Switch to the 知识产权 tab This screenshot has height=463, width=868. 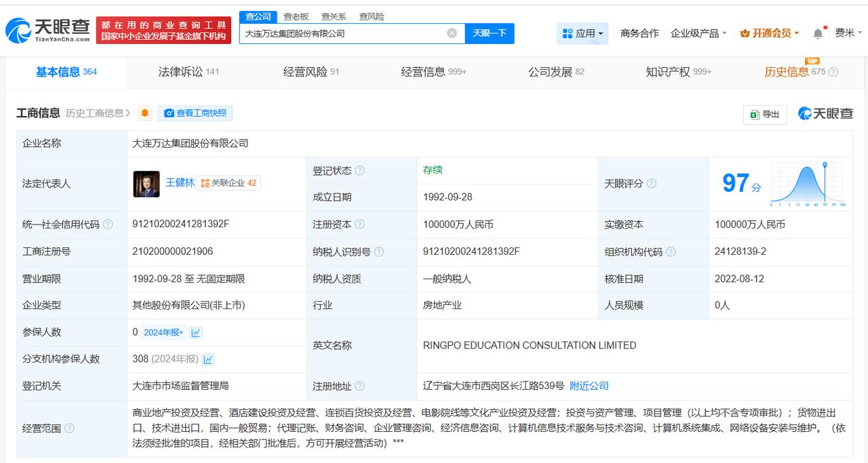pos(679,72)
